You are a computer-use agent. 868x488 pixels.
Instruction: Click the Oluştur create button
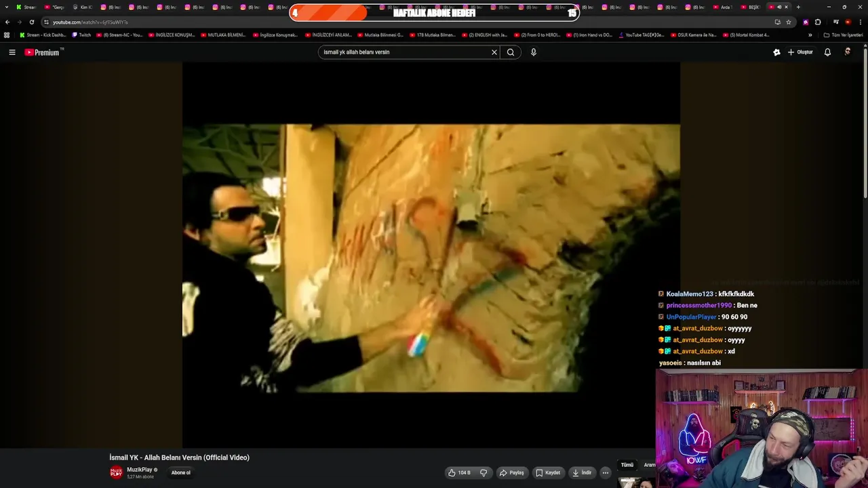800,52
